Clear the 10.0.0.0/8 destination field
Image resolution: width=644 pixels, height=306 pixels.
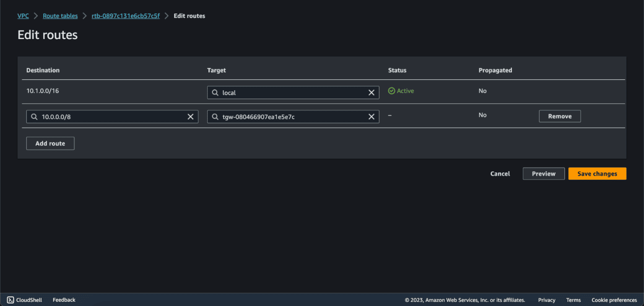pos(190,116)
